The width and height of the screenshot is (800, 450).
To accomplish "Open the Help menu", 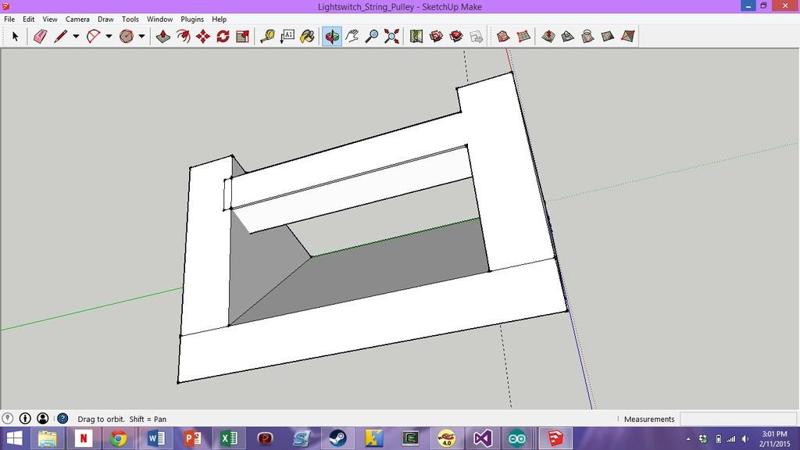I will pos(219,19).
